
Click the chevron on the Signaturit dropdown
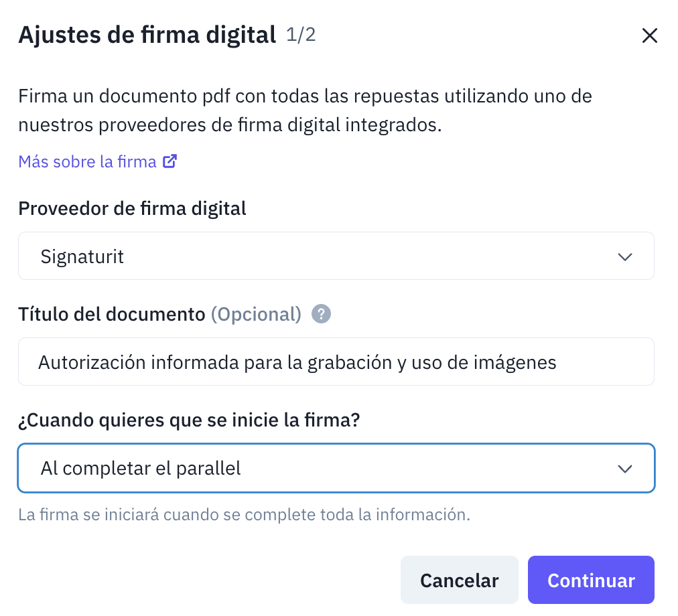pyautogui.click(x=625, y=256)
